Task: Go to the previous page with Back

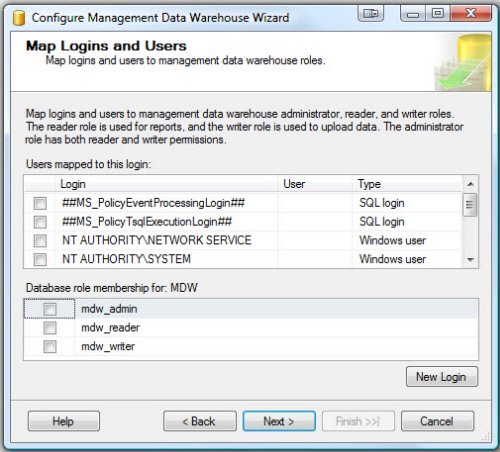Action: coord(200,421)
